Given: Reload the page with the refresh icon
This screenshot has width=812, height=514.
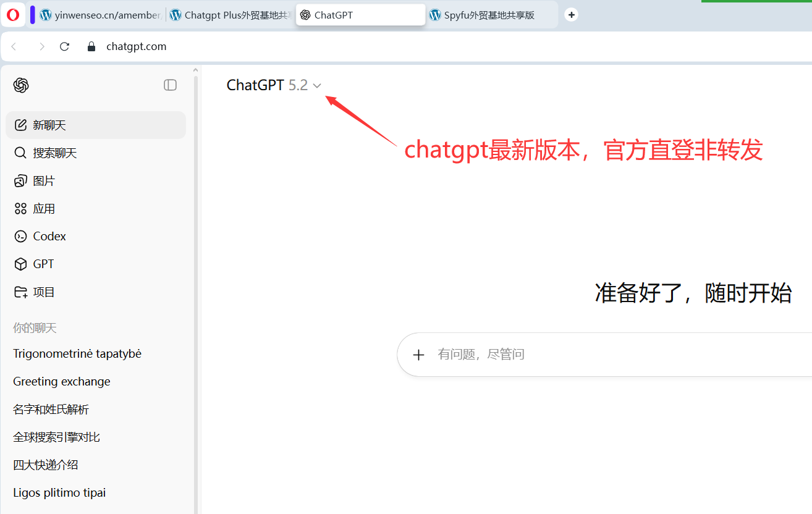Looking at the screenshot, I should (64, 46).
